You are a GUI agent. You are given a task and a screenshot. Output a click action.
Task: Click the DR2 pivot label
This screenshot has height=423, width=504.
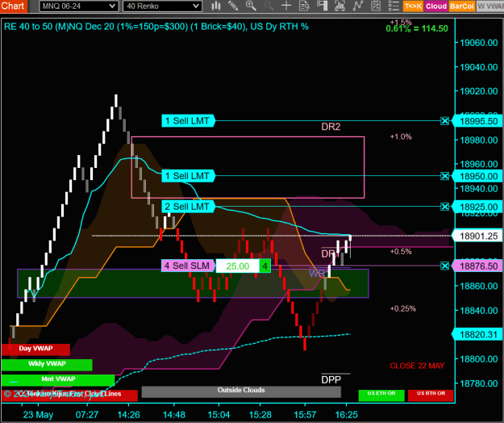pyautogui.click(x=331, y=127)
